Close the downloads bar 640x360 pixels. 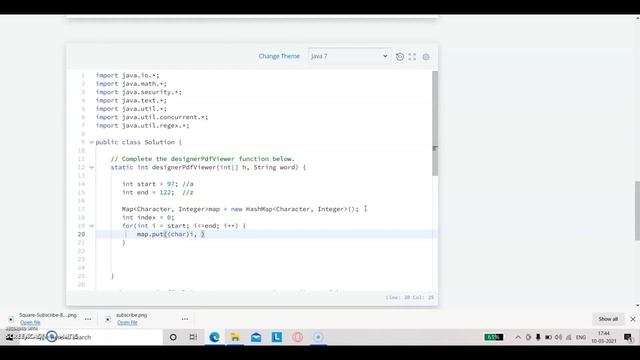tap(633, 319)
